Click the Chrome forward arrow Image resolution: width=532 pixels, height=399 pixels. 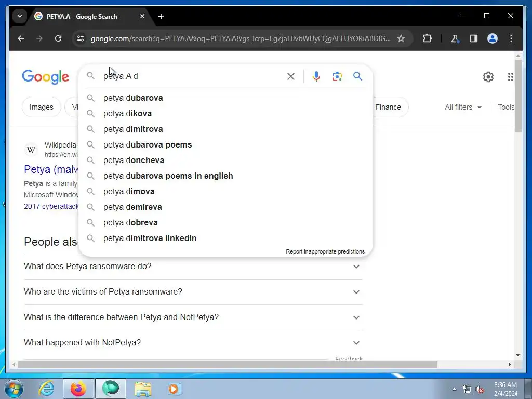click(x=39, y=38)
